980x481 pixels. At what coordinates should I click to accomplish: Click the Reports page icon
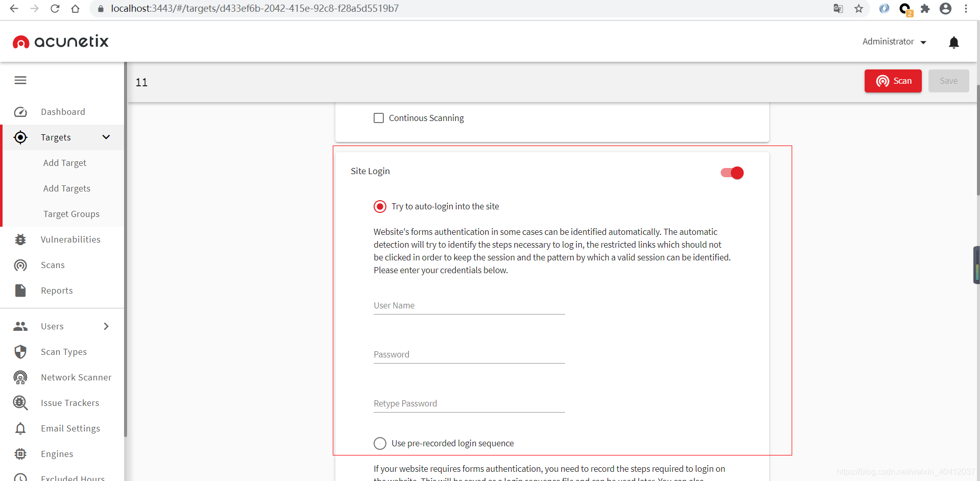(x=20, y=290)
